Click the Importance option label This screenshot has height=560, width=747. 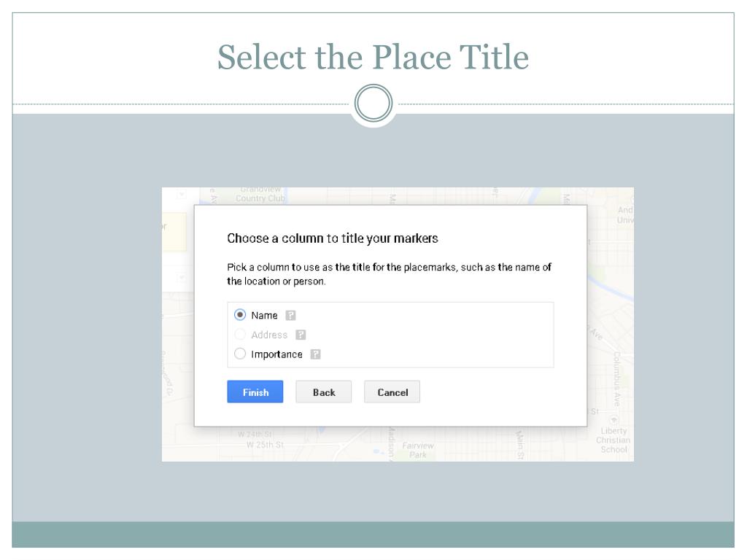coord(276,354)
